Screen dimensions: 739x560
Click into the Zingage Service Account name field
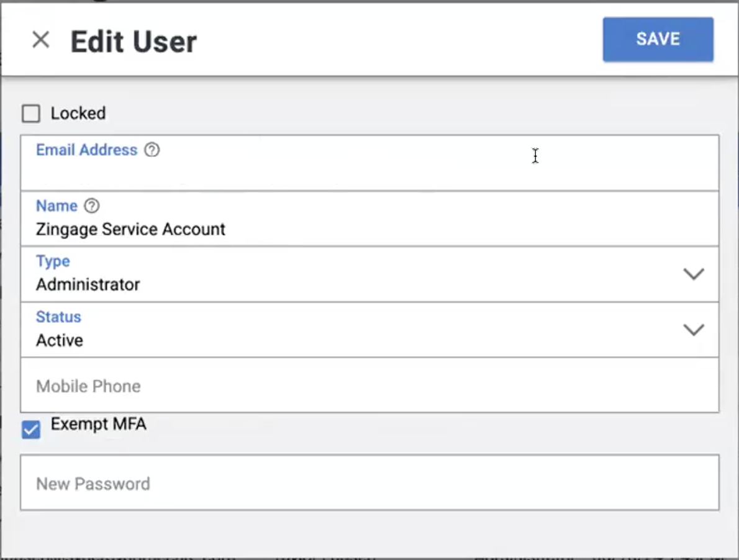coord(369,219)
